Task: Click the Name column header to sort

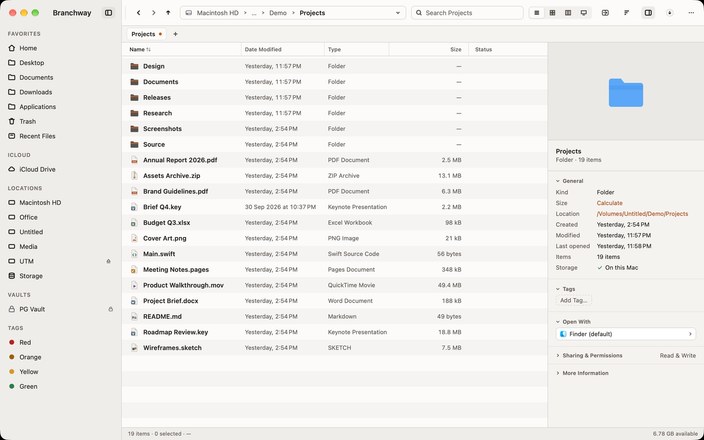Action: pyautogui.click(x=181, y=49)
